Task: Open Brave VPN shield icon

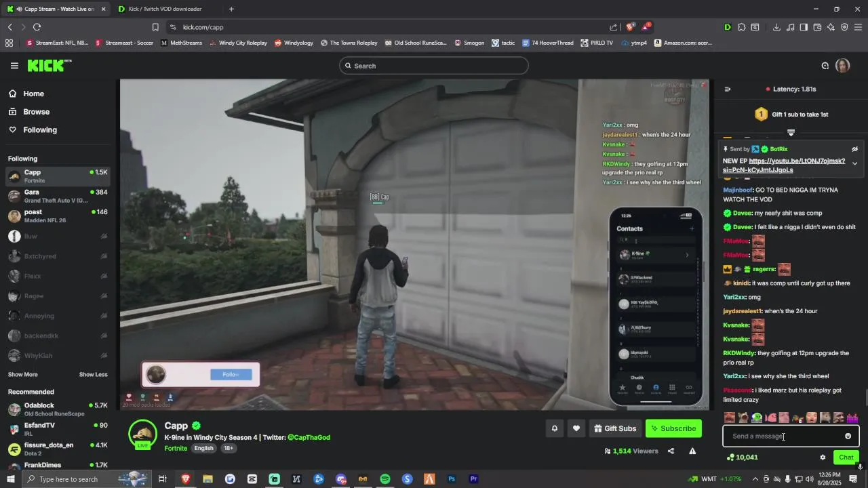Action: (844, 27)
